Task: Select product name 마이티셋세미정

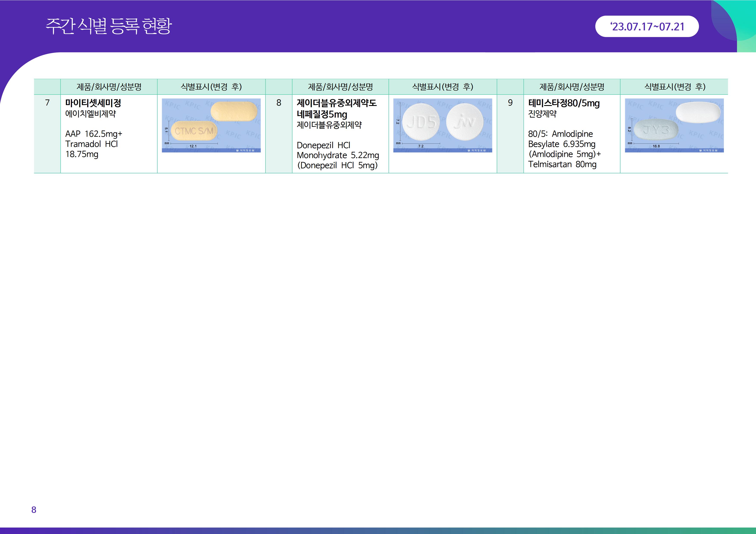Action: tap(93, 103)
